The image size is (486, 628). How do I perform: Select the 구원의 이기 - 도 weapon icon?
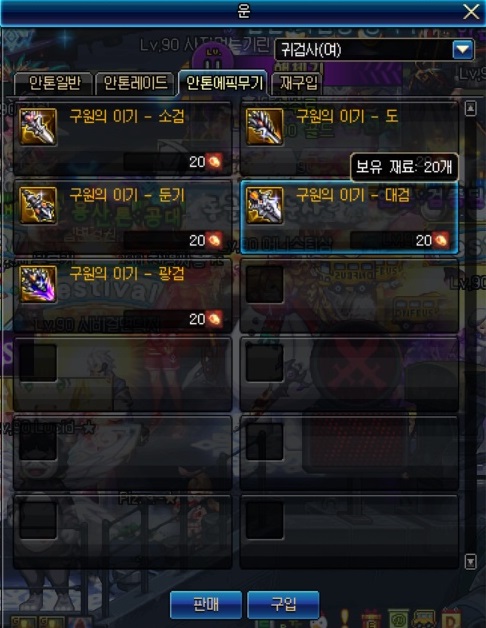pyautogui.click(x=264, y=127)
